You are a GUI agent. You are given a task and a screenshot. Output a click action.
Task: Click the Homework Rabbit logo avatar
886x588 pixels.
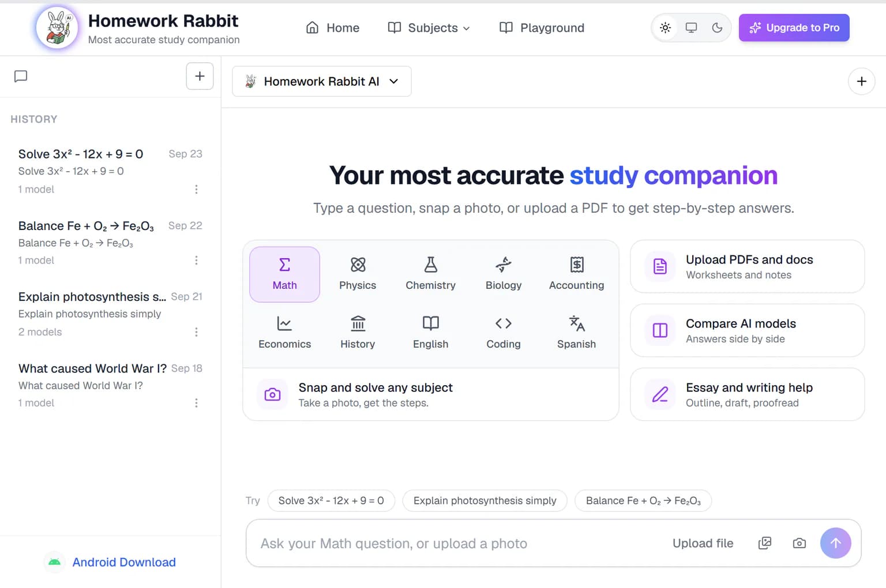57,28
